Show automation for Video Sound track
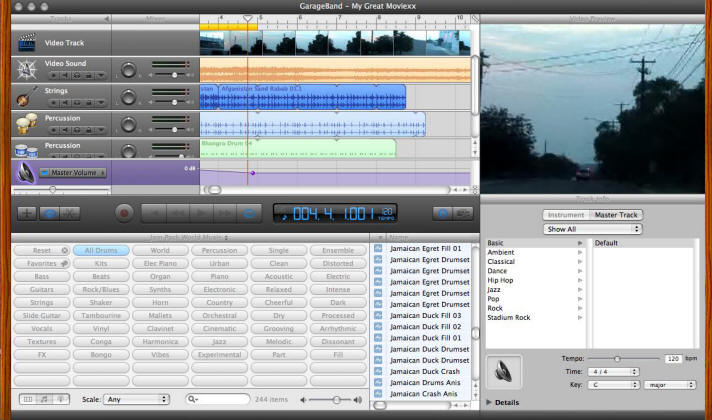 101,76
